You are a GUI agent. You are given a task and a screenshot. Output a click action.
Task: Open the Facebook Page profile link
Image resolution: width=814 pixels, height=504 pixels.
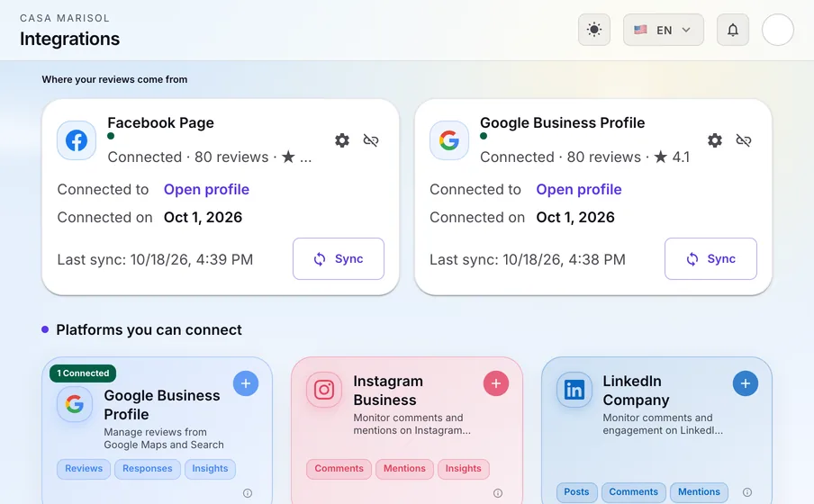pos(206,190)
